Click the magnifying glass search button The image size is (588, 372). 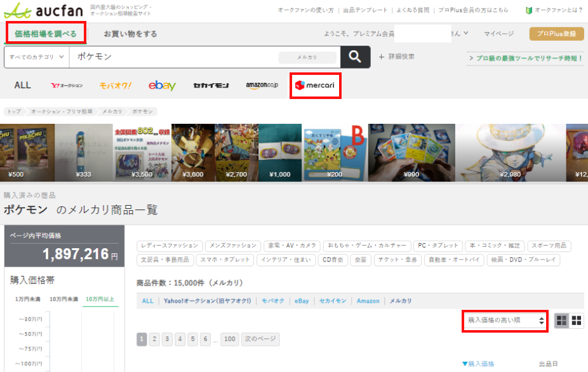pos(355,56)
